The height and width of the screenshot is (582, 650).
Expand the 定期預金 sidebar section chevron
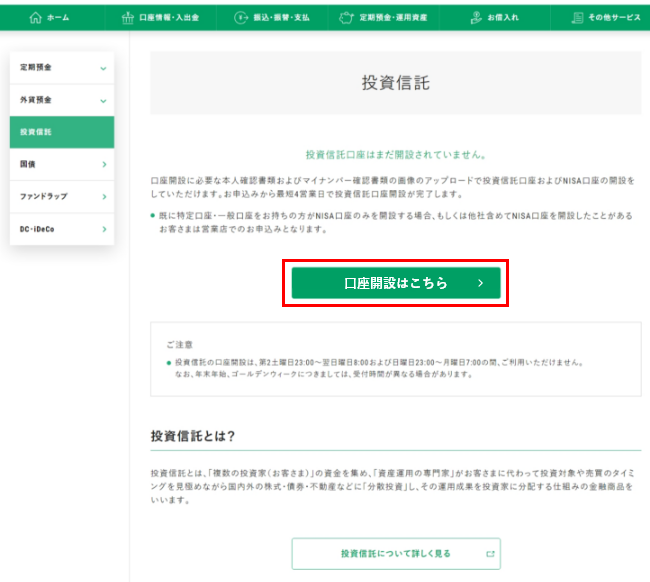(x=103, y=68)
